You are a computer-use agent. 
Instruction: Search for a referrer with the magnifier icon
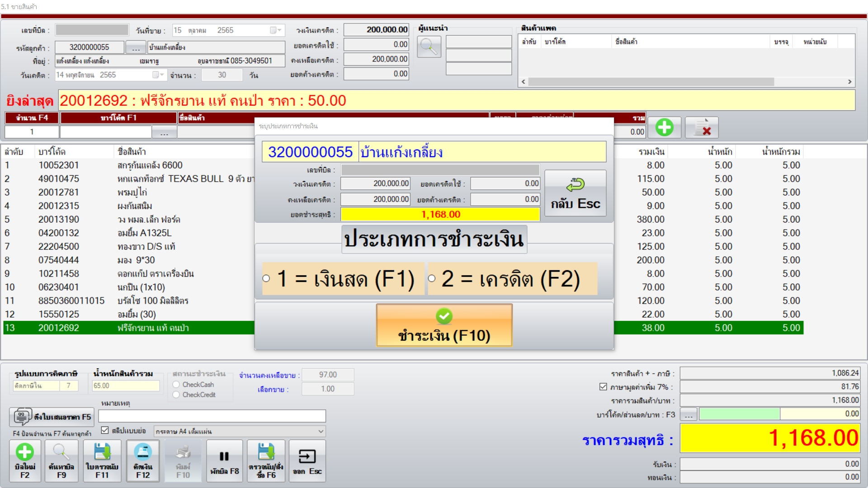click(429, 47)
